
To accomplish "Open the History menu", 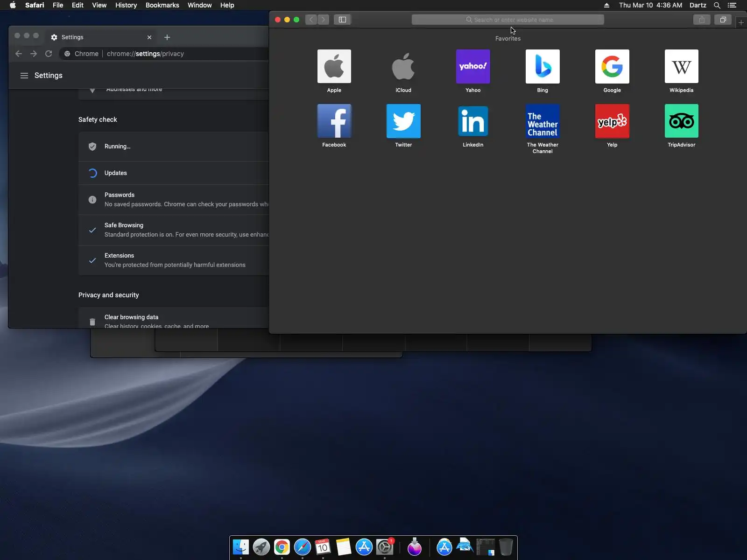I will point(126,5).
